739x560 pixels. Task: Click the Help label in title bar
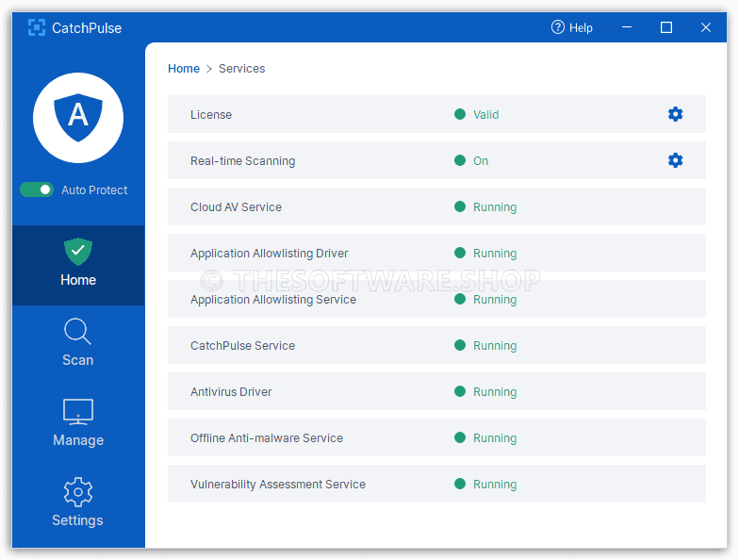(581, 28)
